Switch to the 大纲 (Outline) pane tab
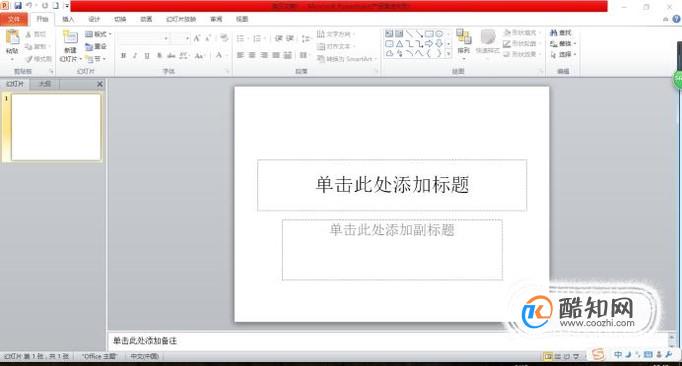Screen dimensions: 682x366 point(45,84)
